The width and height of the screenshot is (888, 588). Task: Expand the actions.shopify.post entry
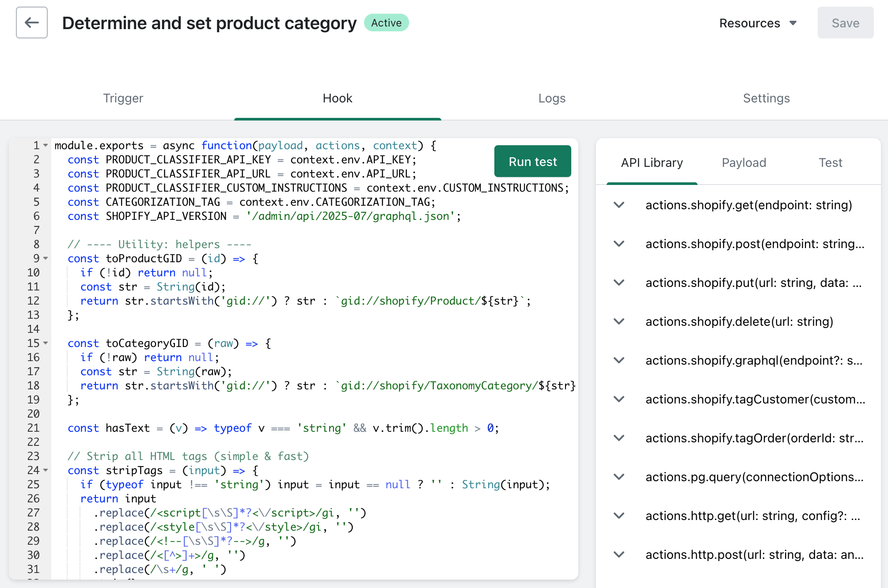pos(619,244)
